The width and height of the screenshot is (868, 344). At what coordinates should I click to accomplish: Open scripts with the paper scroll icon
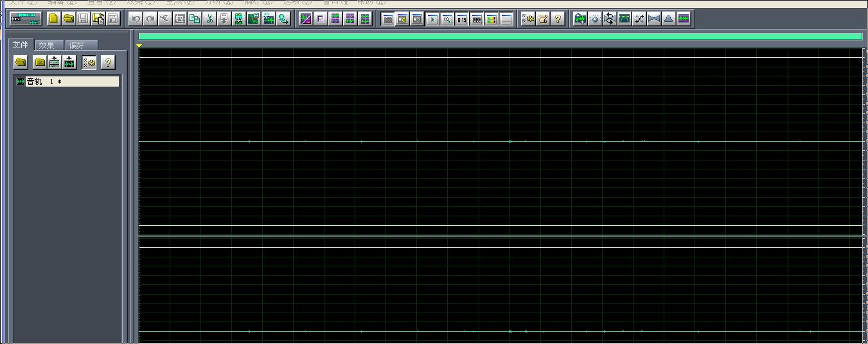click(543, 19)
